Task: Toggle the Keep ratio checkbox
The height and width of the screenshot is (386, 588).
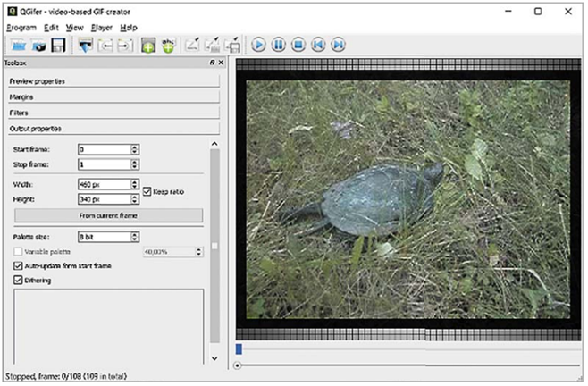Action: click(147, 191)
